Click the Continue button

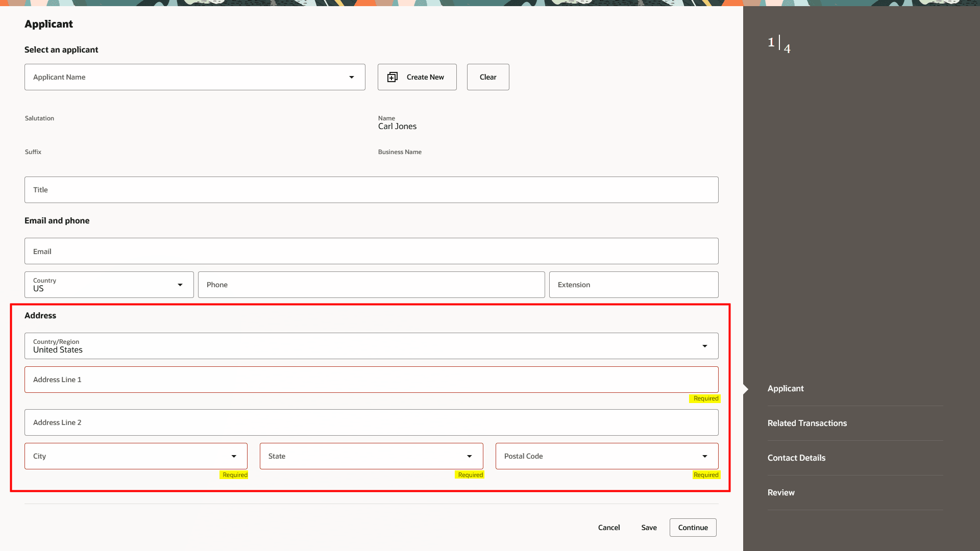click(693, 528)
